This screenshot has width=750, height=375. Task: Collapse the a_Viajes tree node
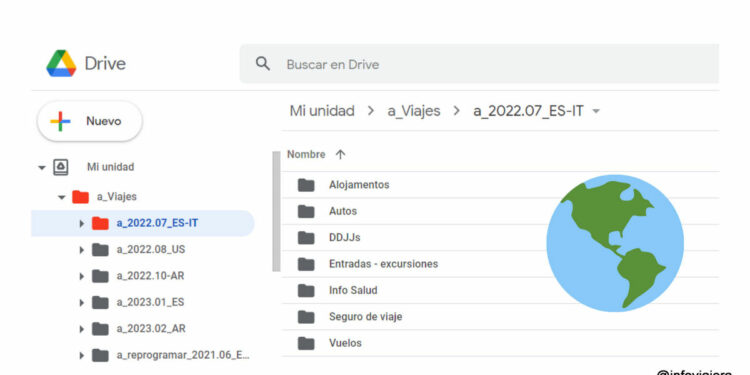tap(61, 197)
